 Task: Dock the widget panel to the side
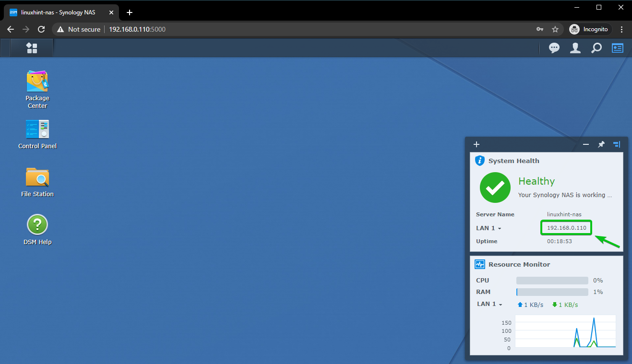pos(617,144)
